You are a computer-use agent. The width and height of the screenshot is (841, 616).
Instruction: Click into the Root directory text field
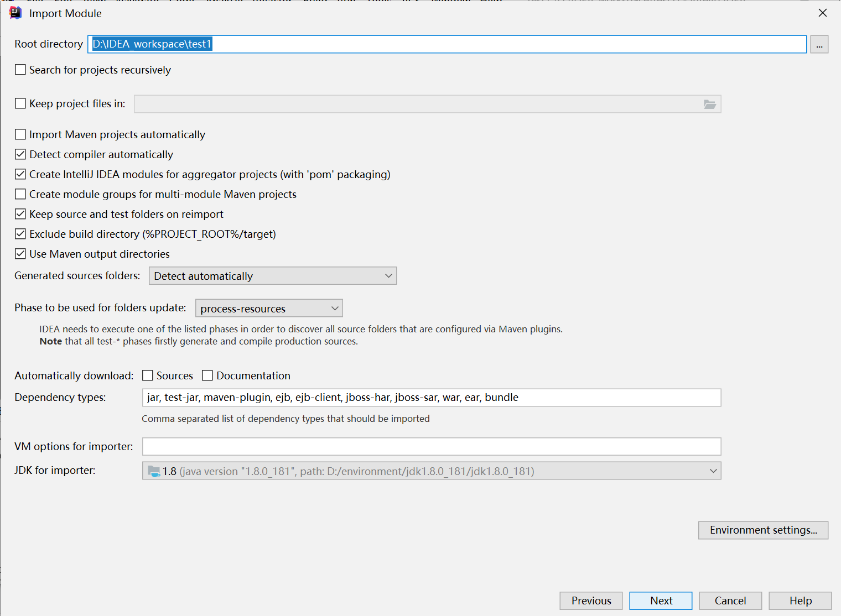pos(447,44)
